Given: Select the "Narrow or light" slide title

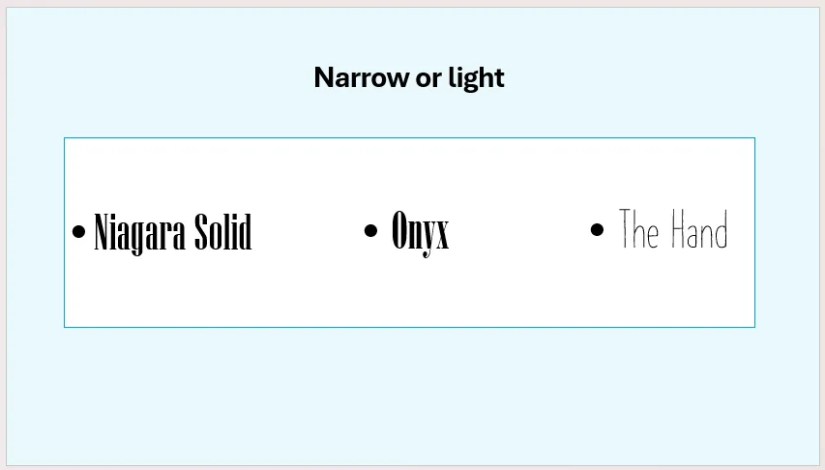Looking at the screenshot, I should coord(409,78).
